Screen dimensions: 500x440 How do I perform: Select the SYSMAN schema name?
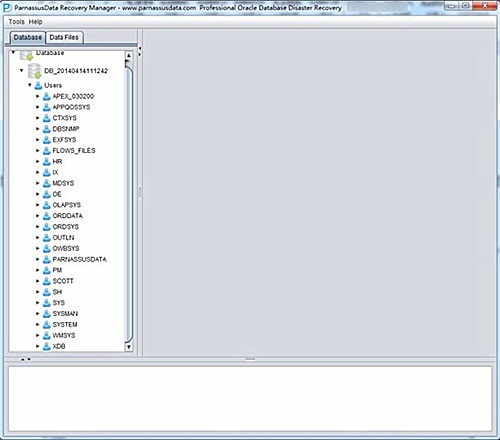coord(65,314)
